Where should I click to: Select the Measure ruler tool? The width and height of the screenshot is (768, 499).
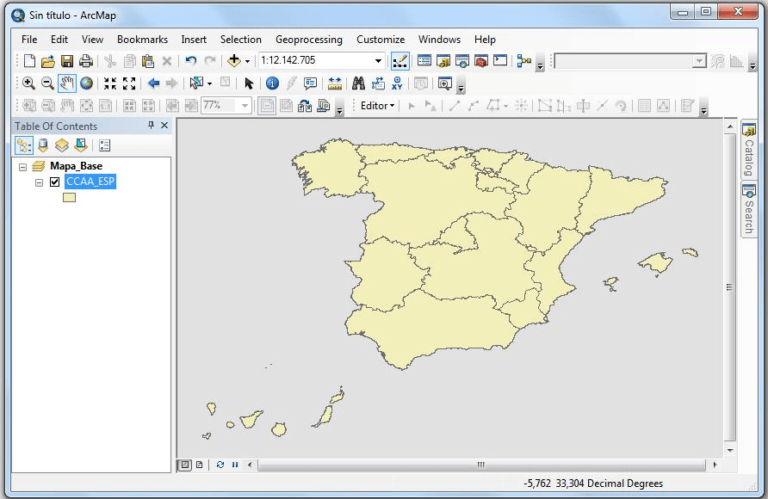tap(335, 83)
